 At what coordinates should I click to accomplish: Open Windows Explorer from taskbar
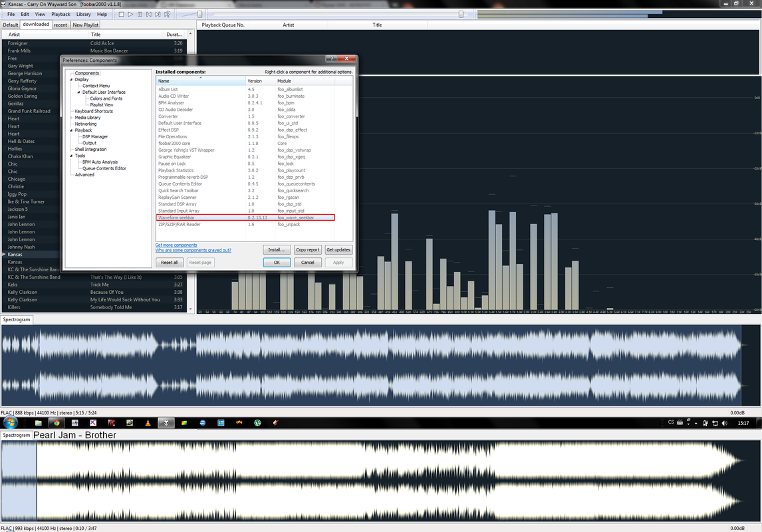tap(39, 423)
